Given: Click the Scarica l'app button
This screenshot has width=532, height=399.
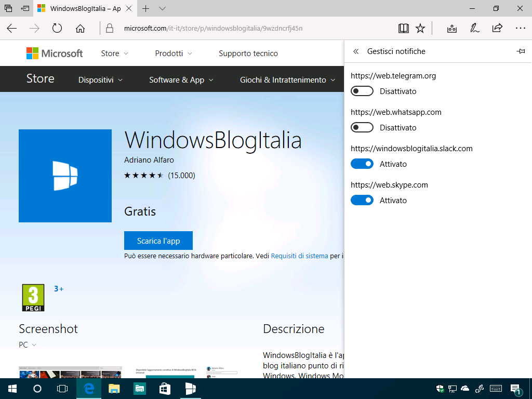Looking at the screenshot, I should (158, 241).
